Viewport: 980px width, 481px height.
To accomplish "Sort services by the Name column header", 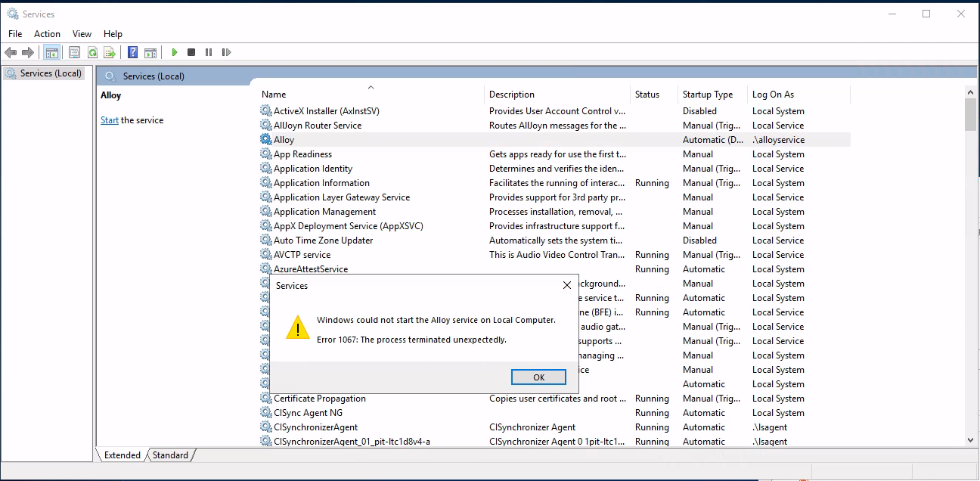I will coord(371,95).
